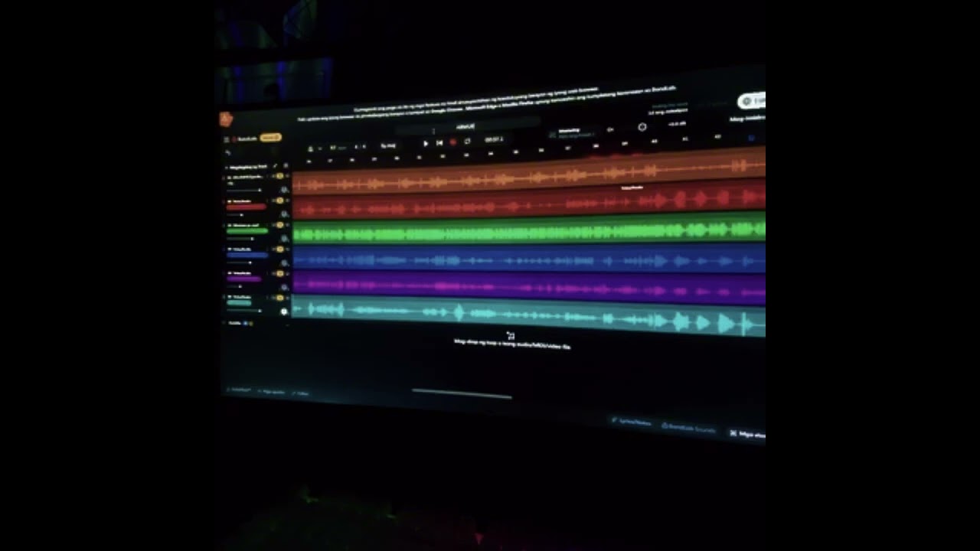
Task: Toggle the yellow button on the orange track
Action: coord(279,175)
